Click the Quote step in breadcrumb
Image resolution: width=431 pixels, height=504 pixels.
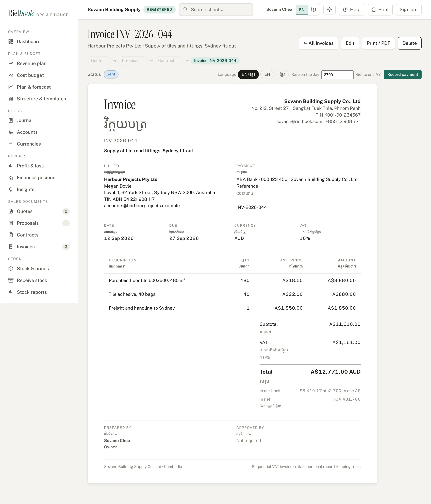pos(99,61)
